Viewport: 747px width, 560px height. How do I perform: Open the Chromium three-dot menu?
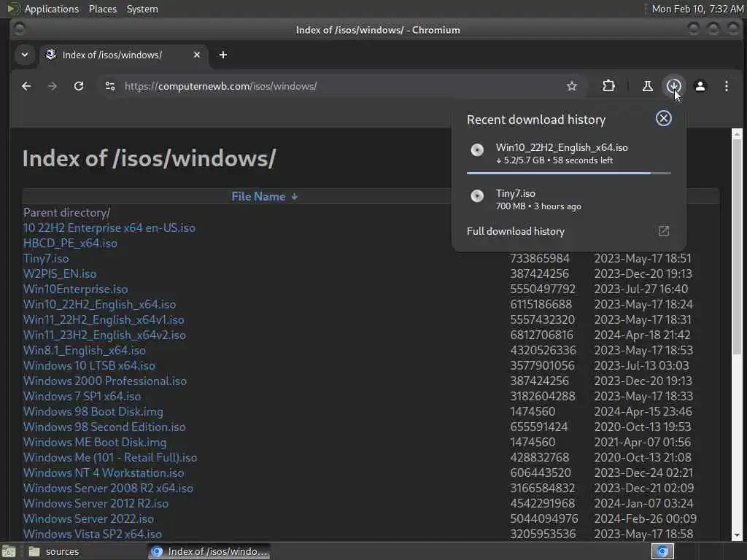tap(726, 86)
